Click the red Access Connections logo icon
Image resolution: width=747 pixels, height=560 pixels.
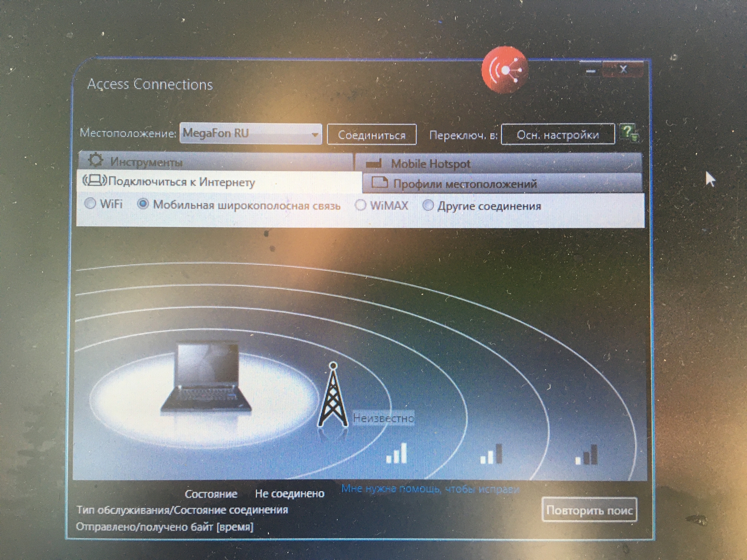coord(505,70)
